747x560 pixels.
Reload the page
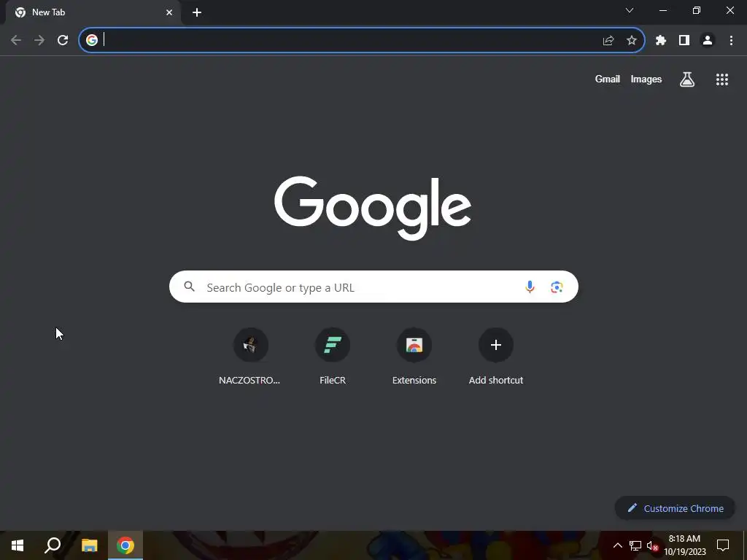(63, 40)
